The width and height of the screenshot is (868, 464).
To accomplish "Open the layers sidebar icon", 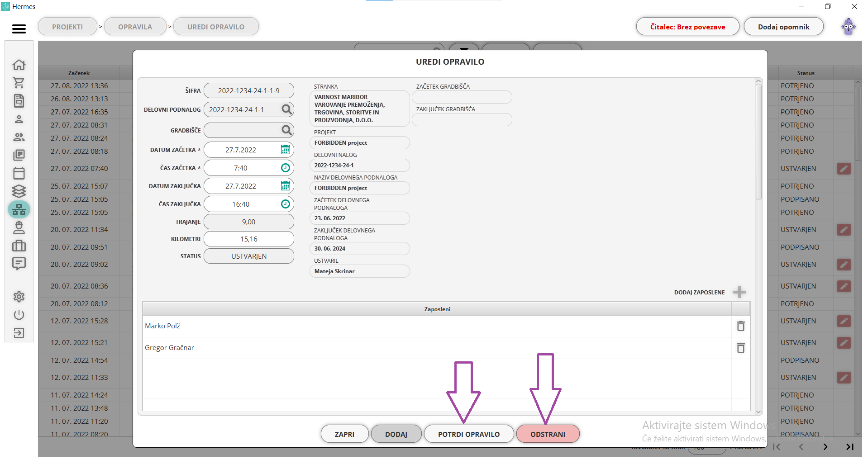I will (19, 191).
